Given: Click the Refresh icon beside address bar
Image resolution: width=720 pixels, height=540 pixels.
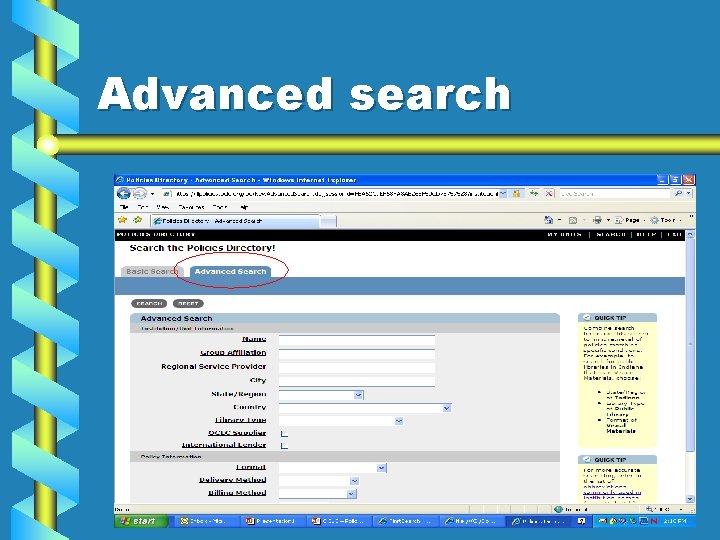Looking at the screenshot, I should (x=534, y=193).
